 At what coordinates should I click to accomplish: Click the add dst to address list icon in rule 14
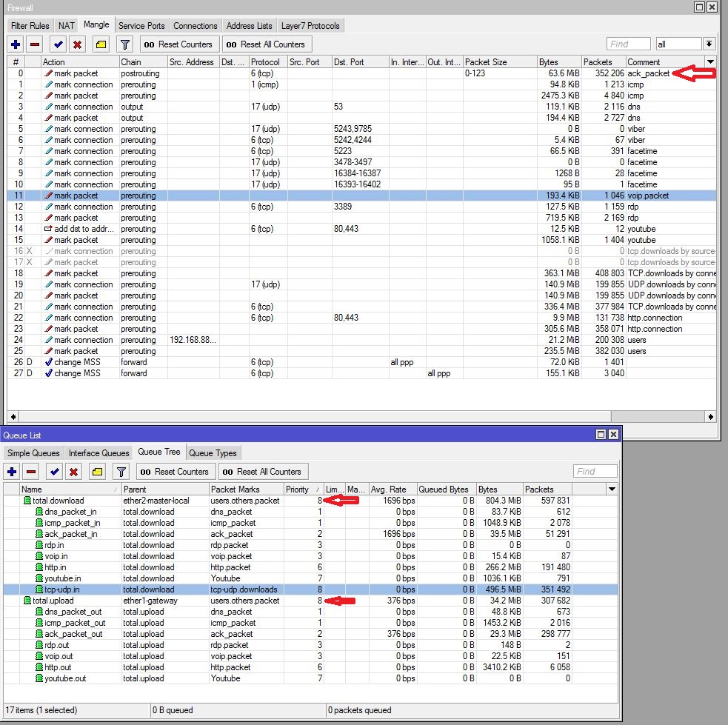48,229
